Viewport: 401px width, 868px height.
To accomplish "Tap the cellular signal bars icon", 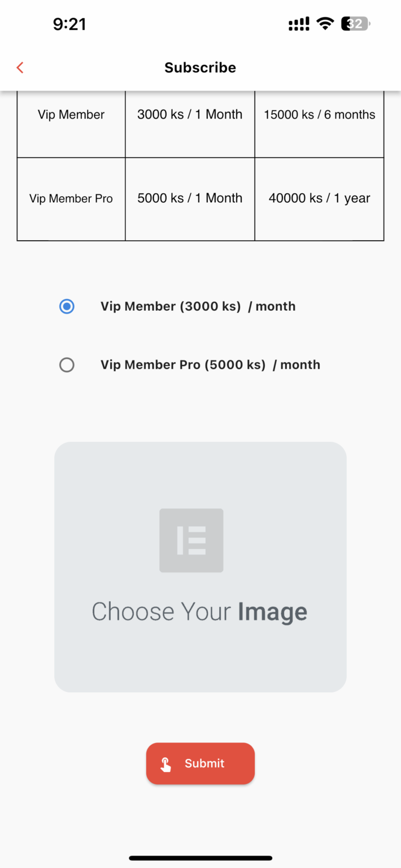I will tap(299, 24).
